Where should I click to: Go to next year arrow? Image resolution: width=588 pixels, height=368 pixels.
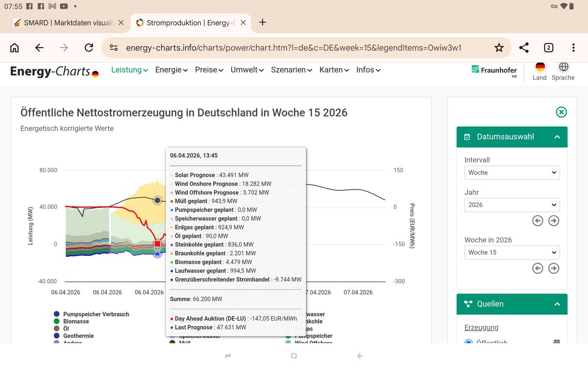(554, 221)
